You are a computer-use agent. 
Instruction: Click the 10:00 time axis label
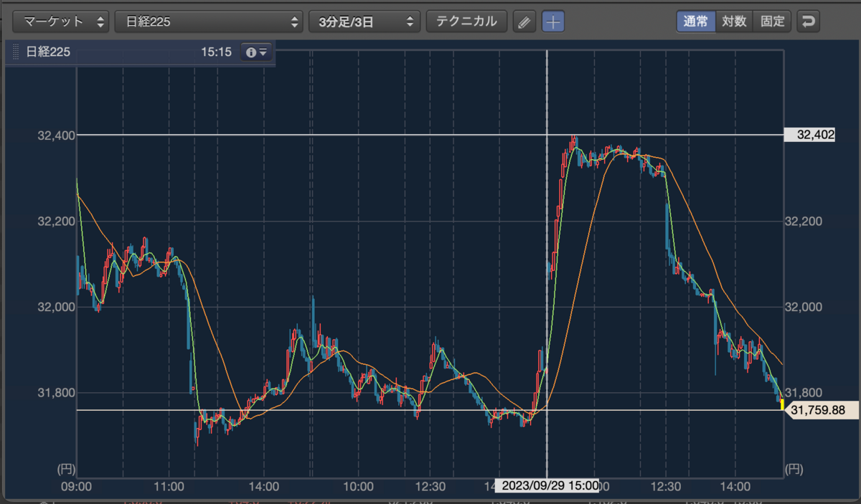[x=358, y=486]
